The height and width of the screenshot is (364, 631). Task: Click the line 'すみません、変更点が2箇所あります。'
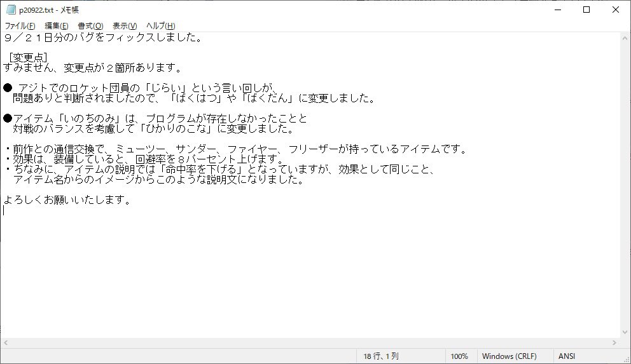click(x=93, y=67)
